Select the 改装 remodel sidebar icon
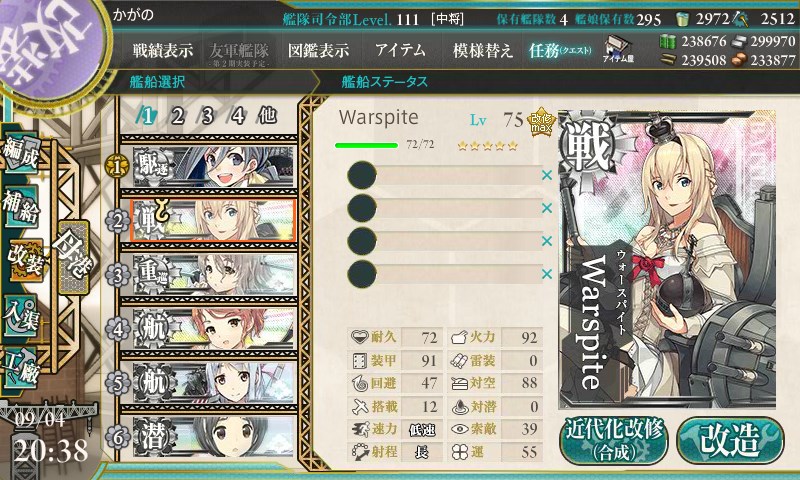Image resolution: width=800 pixels, height=480 pixels. 24,261
